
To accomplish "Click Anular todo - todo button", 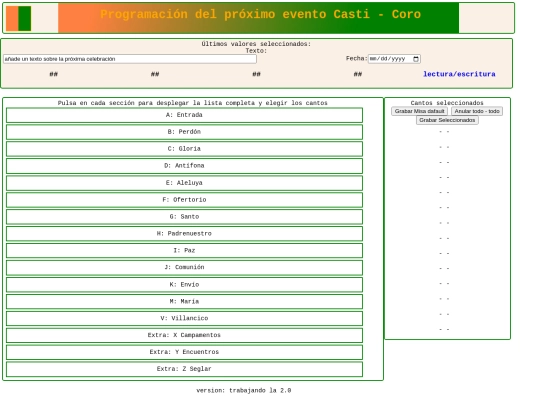I will 477,111.
